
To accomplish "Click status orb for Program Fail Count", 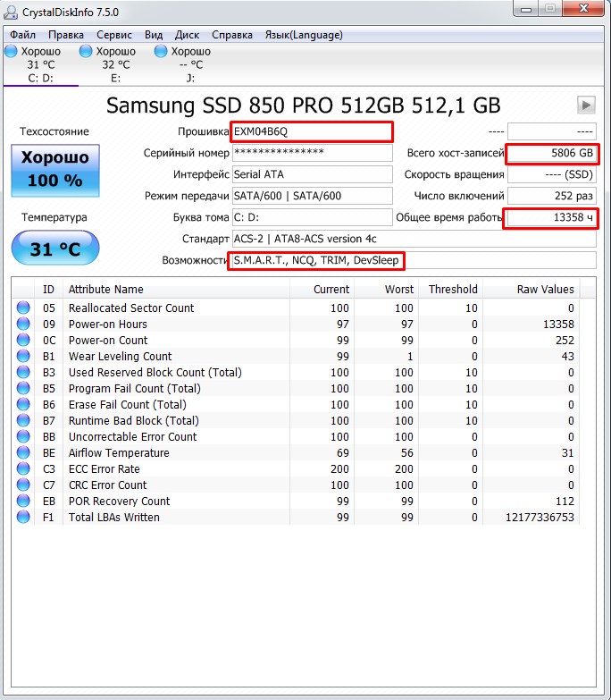I will point(23,388).
